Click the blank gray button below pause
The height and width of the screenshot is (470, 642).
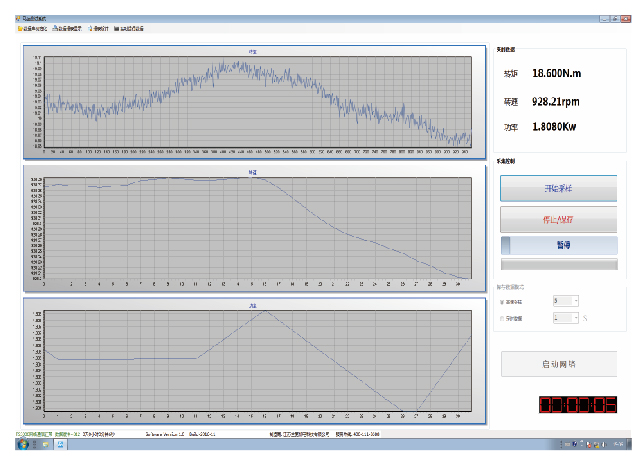(x=559, y=264)
